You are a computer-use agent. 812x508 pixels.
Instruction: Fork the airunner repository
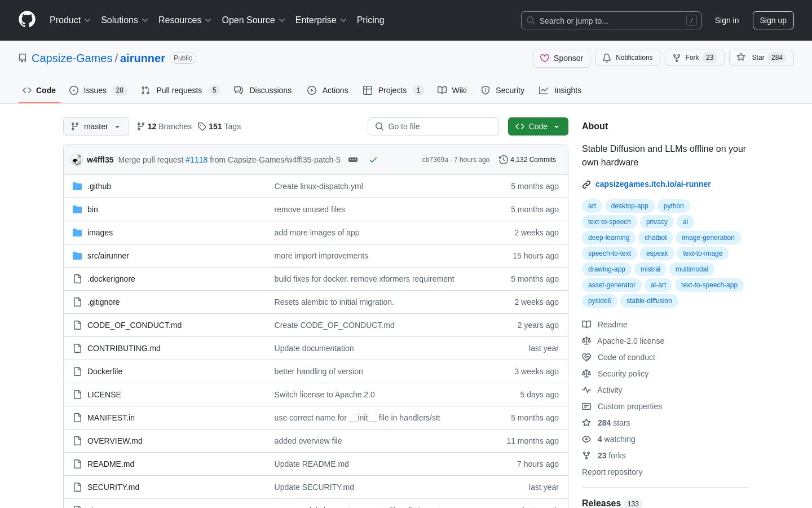point(695,58)
